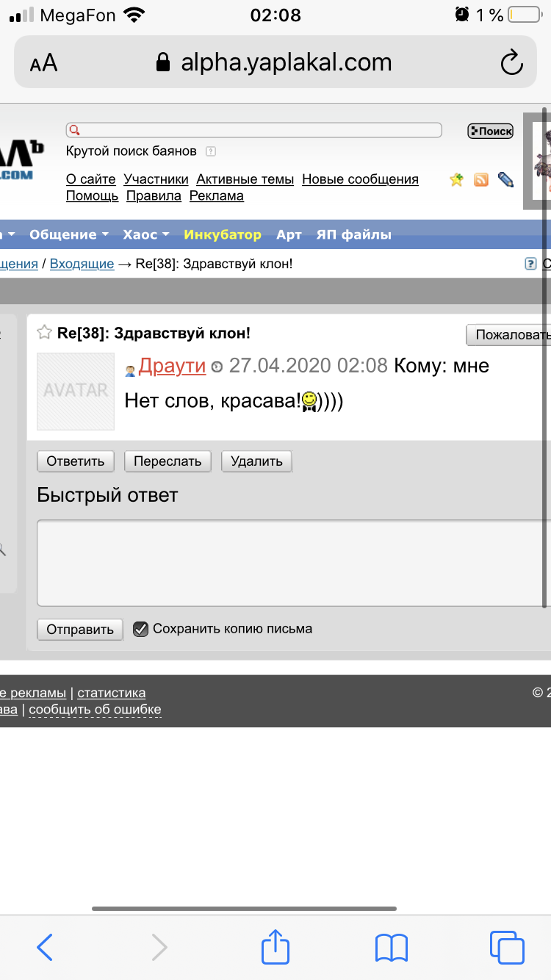Click the orange RSS feed icon
The width and height of the screenshot is (551, 980).
[x=481, y=179]
